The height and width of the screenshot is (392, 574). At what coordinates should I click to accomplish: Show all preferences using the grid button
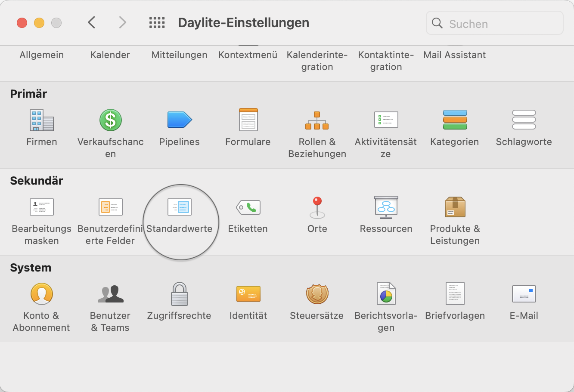point(157,22)
